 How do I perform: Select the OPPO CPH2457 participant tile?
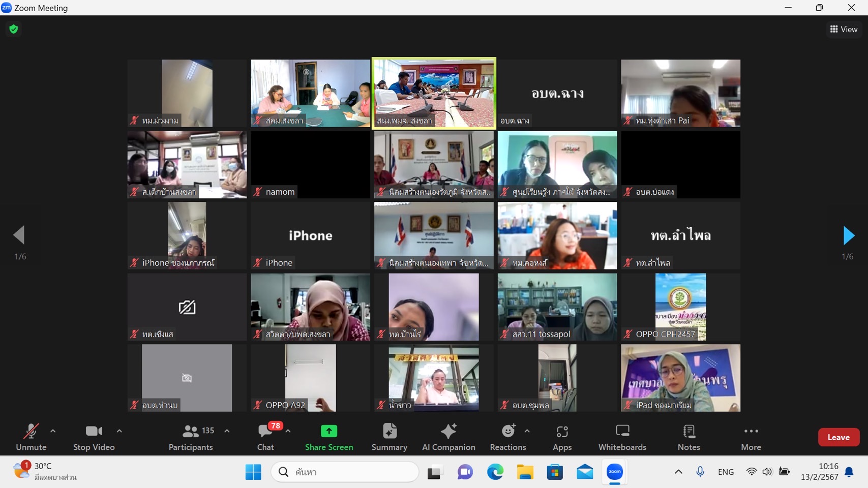[680, 307]
